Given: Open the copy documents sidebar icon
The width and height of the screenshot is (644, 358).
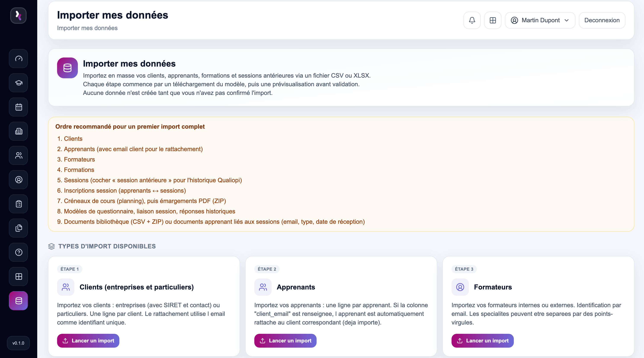Looking at the screenshot, I should click(19, 228).
